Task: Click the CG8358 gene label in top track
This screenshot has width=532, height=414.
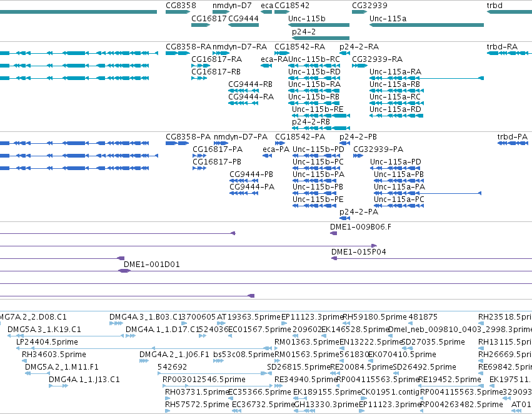Action: coord(181,6)
